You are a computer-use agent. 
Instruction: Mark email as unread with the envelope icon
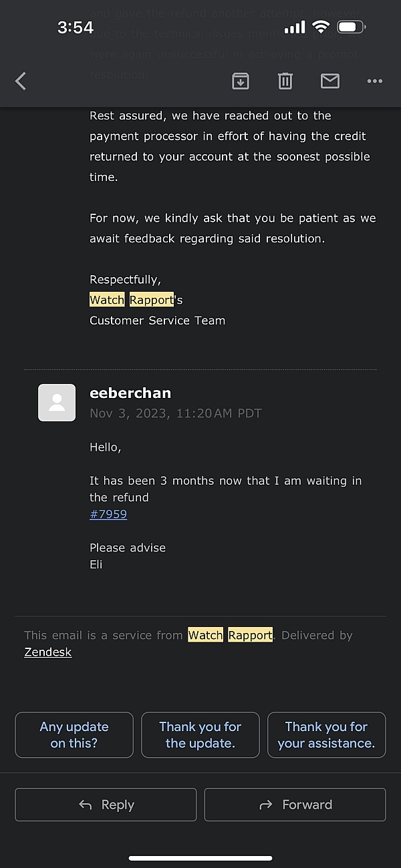(330, 81)
